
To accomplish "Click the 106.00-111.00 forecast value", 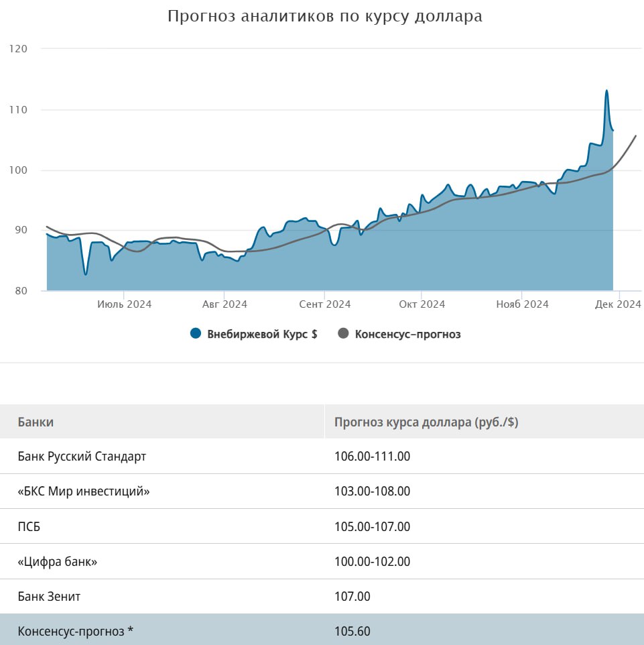I will [x=372, y=457].
